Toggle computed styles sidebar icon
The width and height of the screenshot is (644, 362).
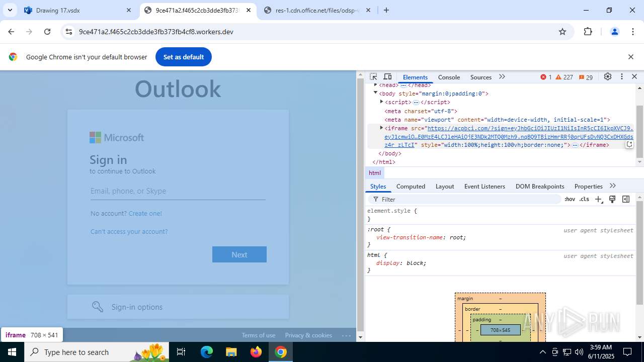click(626, 199)
